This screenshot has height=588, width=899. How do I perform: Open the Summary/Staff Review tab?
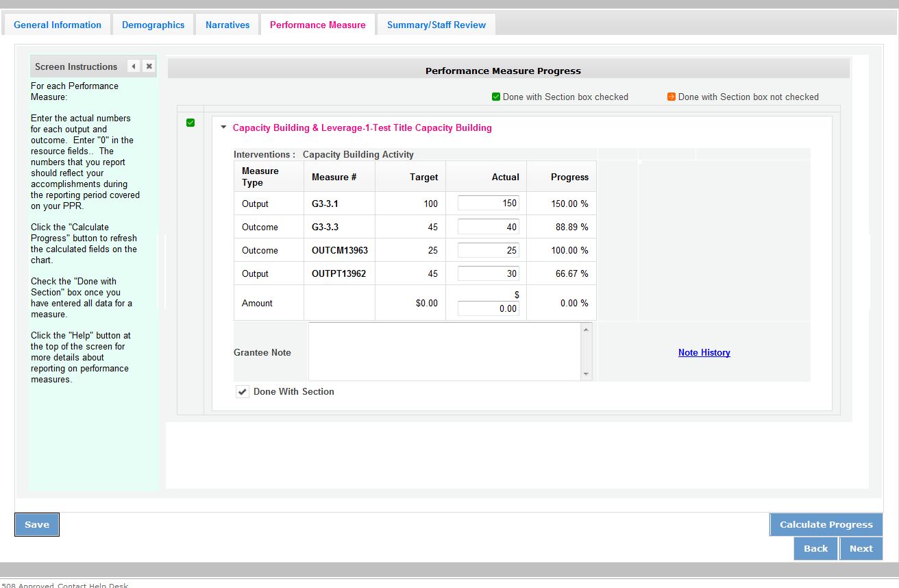(x=436, y=25)
